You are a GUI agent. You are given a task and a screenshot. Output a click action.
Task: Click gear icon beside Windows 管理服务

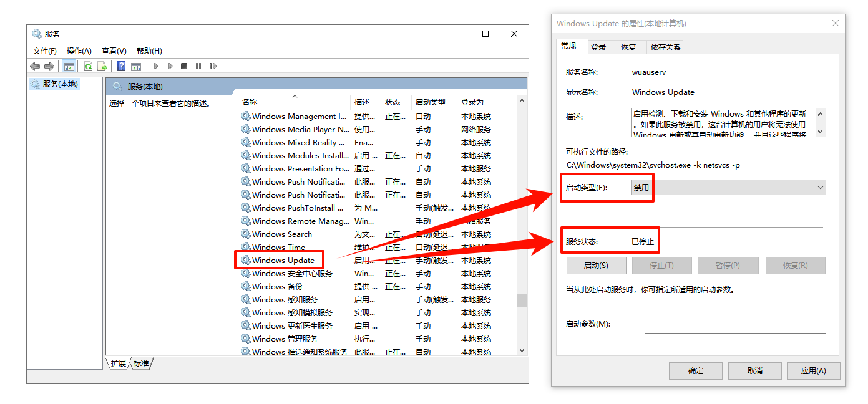246,339
